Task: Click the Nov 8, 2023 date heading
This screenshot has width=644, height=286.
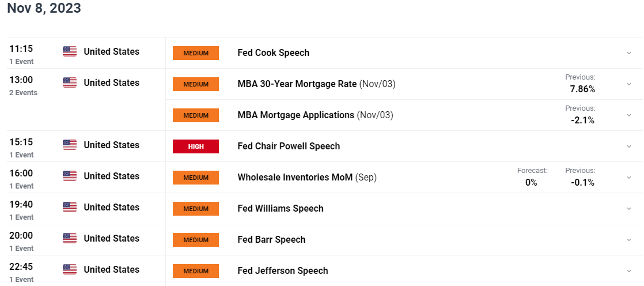Action: point(44,8)
